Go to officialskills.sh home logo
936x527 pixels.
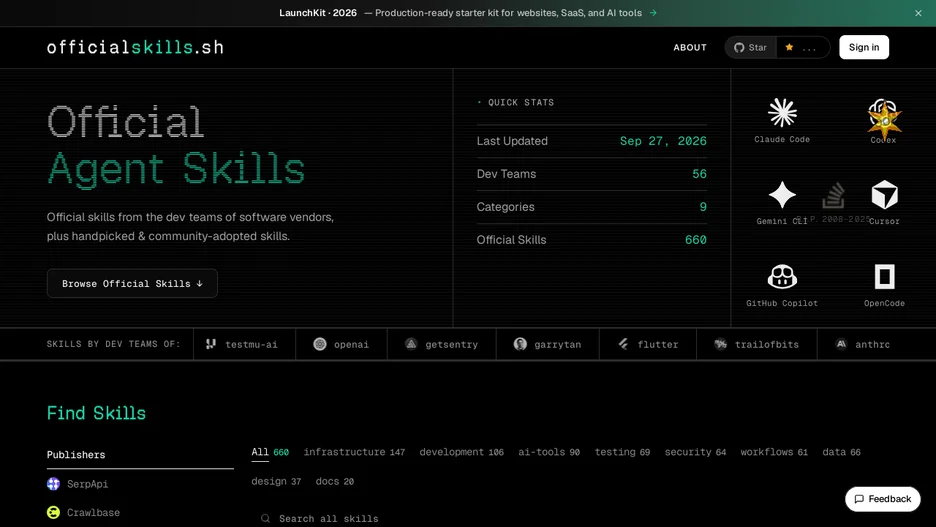pos(135,47)
